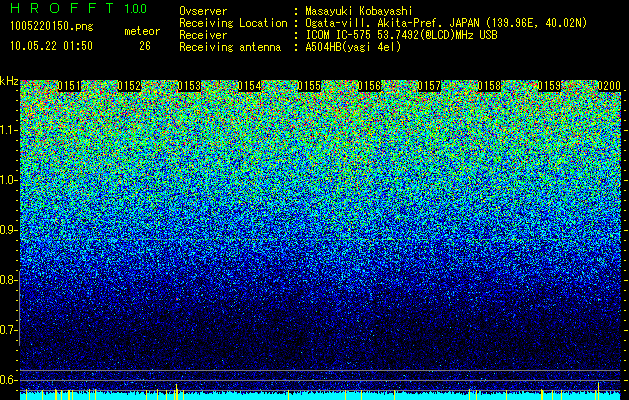This screenshot has height=400, width=629.
Task: Click the 1.1 frequency axis label
Action: click(x=9, y=130)
